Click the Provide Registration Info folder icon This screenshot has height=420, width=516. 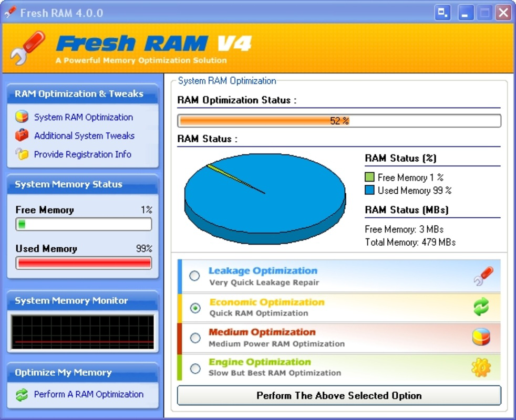coord(22,154)
